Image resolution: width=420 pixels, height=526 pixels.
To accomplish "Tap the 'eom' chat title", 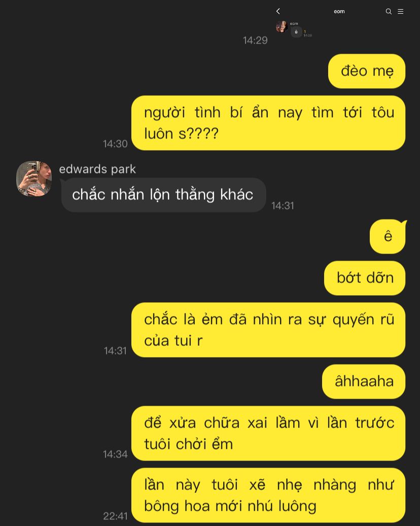I will tap(339, 11).
